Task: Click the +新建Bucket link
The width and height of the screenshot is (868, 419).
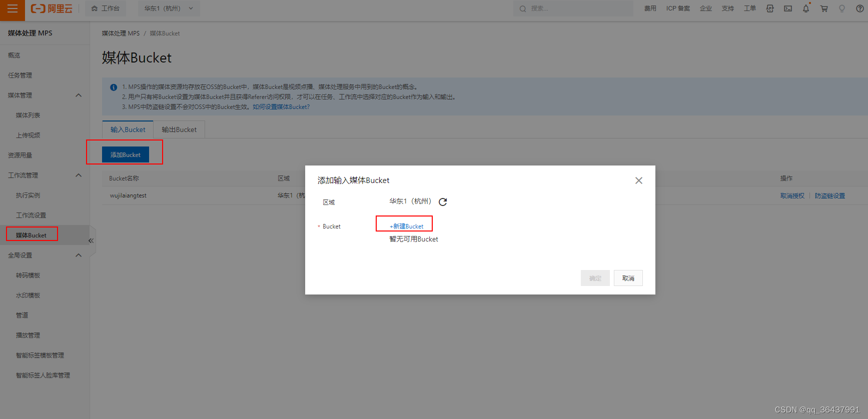Action: [x=406, y=226]
